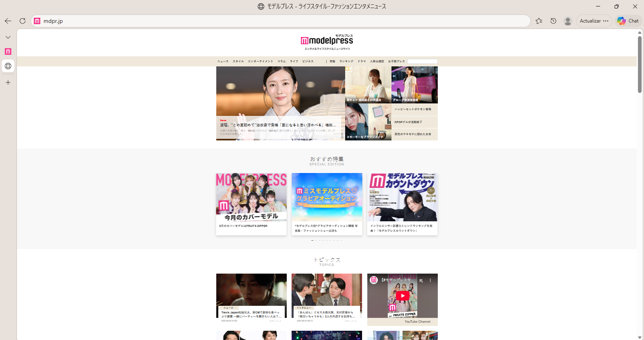644x340 pixels.
Task: Click the vertical page scrollbar thumb
Action: coord(640,64)
